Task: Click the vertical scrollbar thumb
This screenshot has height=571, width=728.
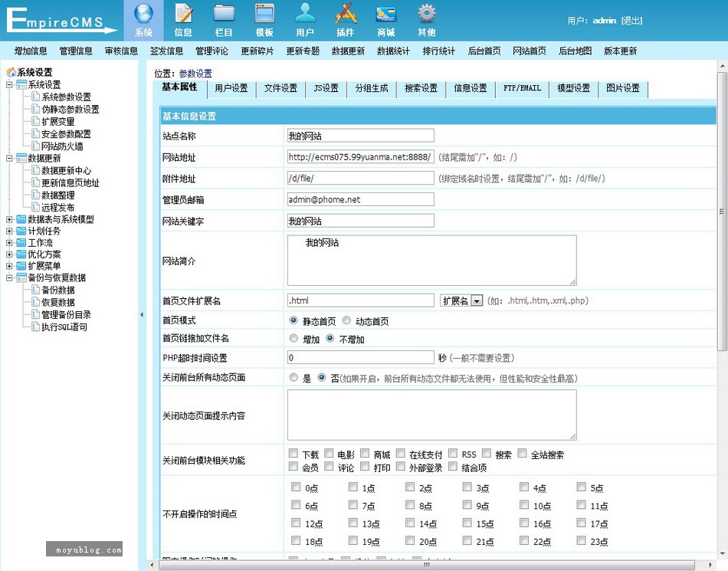Action: click(x=722, y=212)
